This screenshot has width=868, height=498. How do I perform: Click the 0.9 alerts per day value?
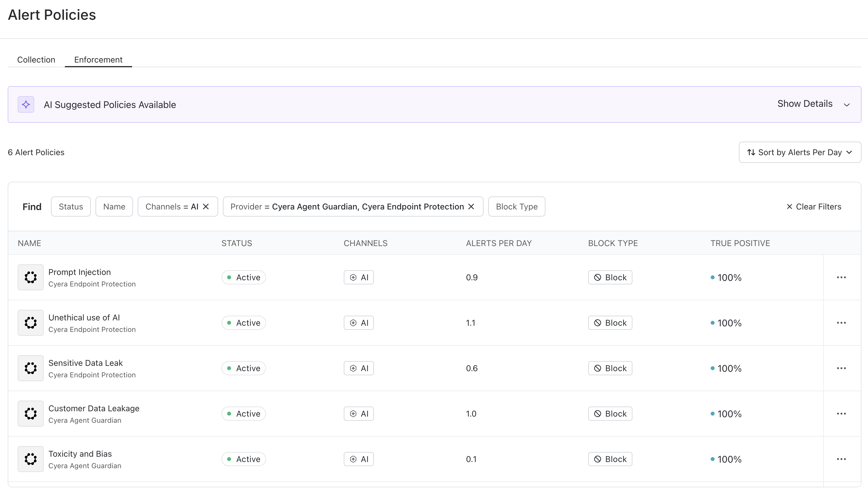[x=472, y=277]
